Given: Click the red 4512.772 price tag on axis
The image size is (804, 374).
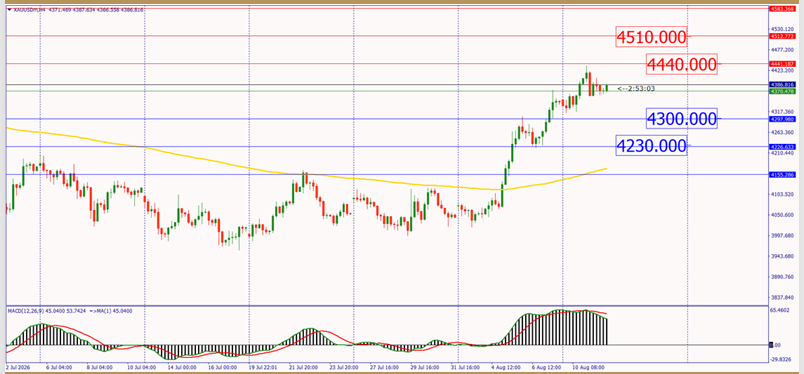Looking at the screenshot, I should point(782,36).
